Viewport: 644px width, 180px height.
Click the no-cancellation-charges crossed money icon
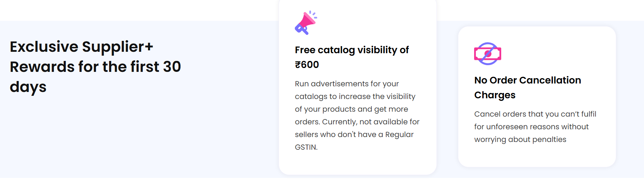(x=487, y=54)
